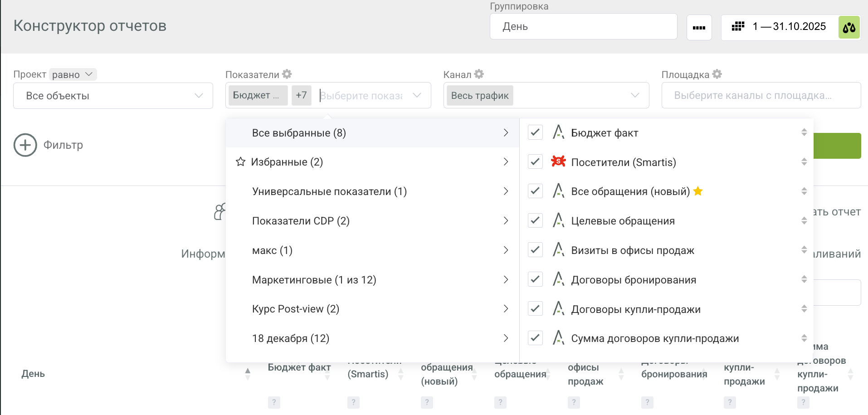Open the макс (1) category

pos(372,250)
